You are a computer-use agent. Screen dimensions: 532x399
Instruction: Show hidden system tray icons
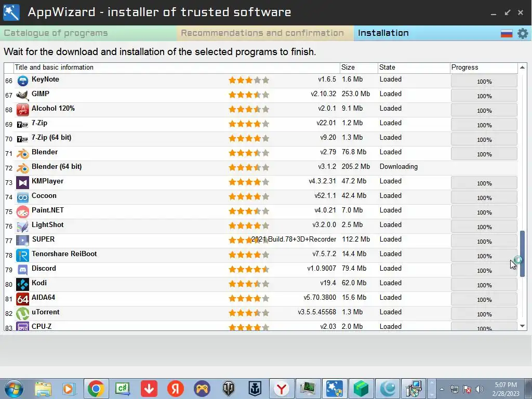pos(442,389)
